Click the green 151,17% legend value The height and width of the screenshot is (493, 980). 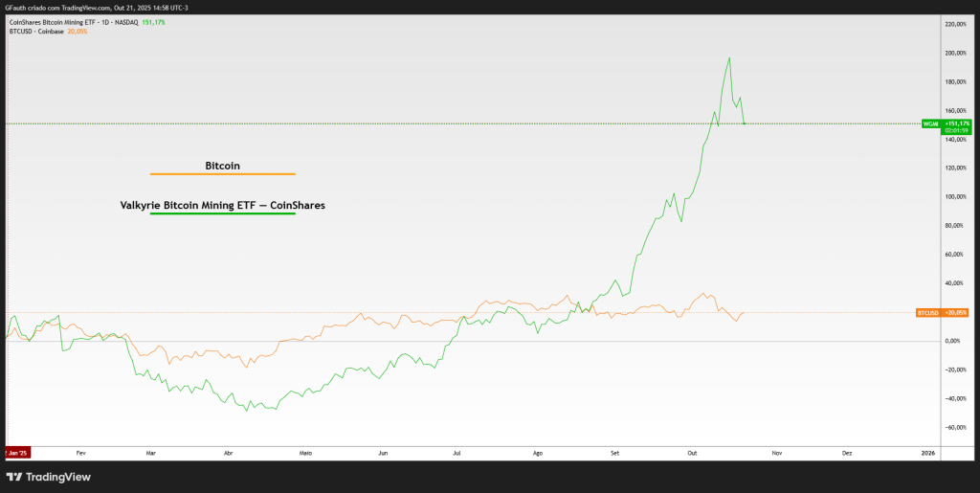click(153, 22)
